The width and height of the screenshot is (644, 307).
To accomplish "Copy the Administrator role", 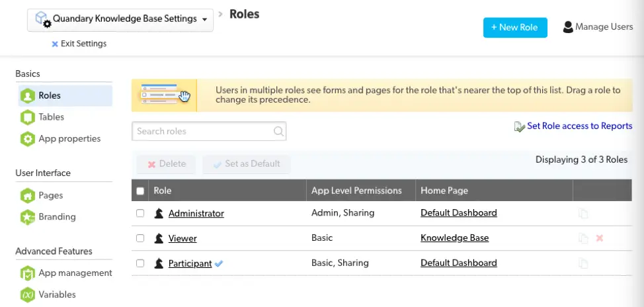I will click(583, 213).
